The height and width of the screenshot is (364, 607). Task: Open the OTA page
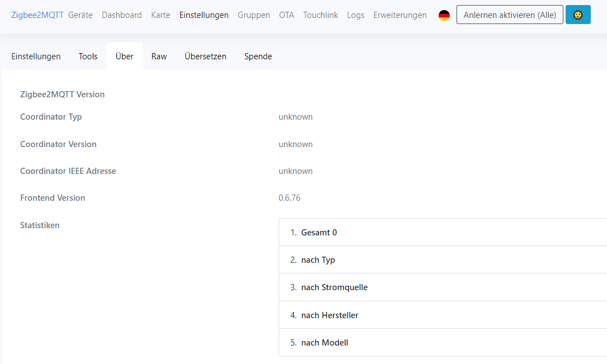click(286, 15)
